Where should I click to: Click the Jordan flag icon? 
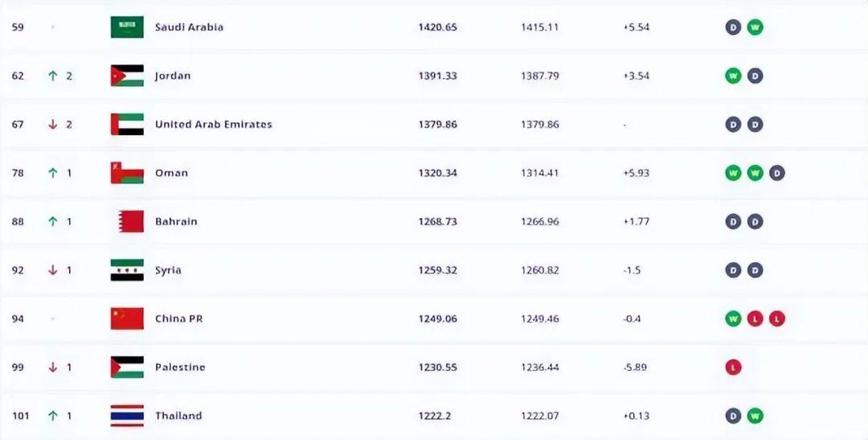pos(127,76)
